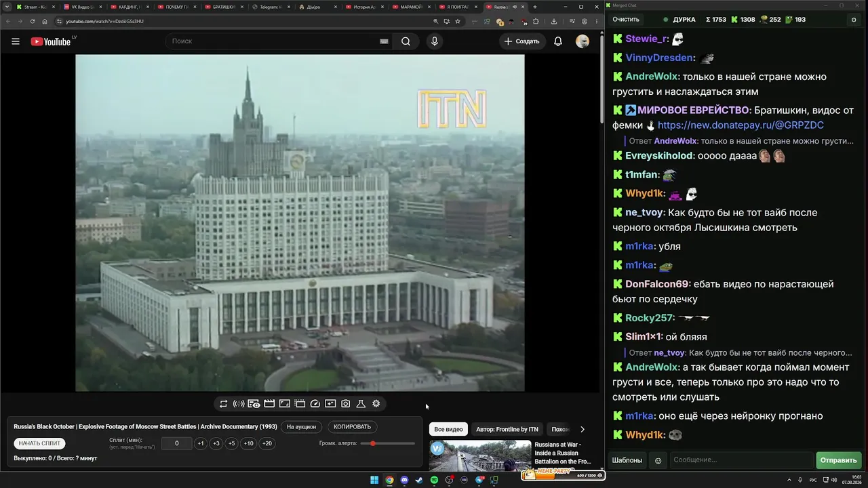Select the 'Все видео' chip
This screenshot has height=488, width=868.
click(448, 429)
